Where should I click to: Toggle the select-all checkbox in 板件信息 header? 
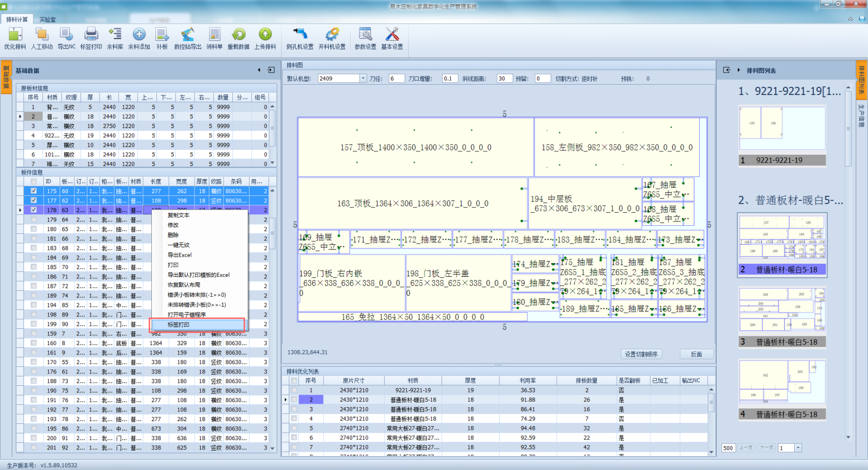34,182
